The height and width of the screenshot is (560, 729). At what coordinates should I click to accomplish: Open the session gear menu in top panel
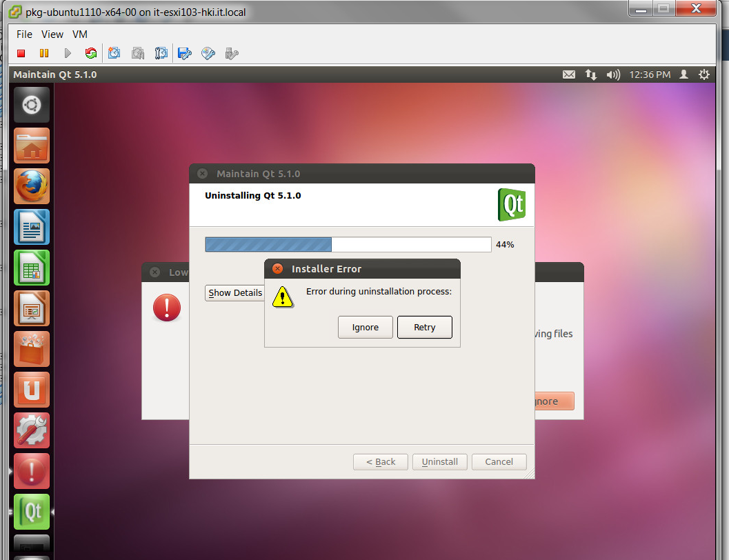click(x=704, y=74)
